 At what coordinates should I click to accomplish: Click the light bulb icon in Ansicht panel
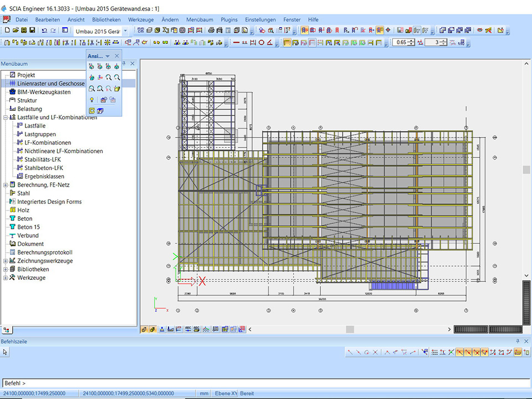click(x=92, y=100)
